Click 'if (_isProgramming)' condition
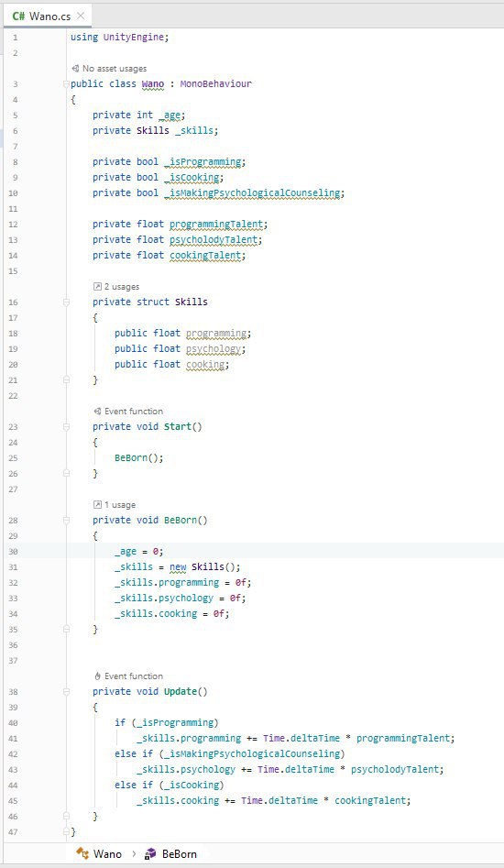Screen dimensions: 504x868 [x=167, y=722]
